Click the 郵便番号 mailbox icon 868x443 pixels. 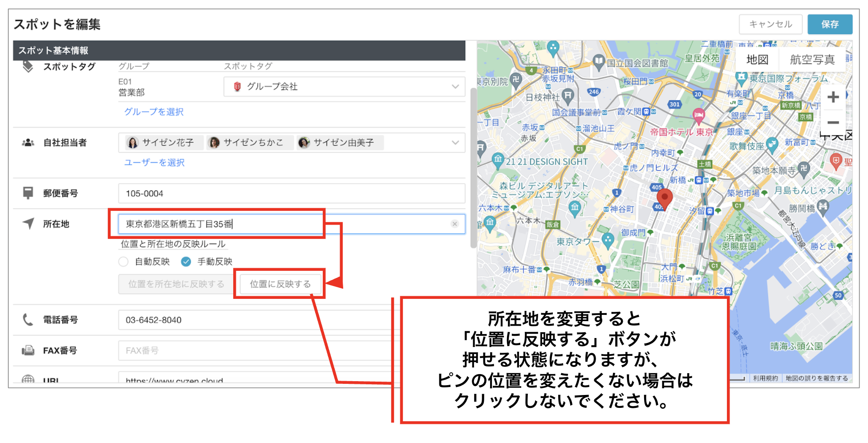[x=28, y=193]
